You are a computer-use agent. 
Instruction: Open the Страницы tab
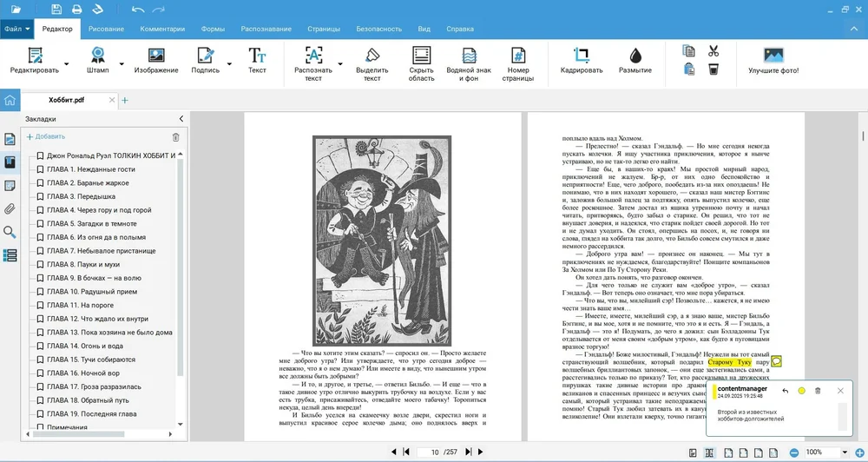point(323,29)
